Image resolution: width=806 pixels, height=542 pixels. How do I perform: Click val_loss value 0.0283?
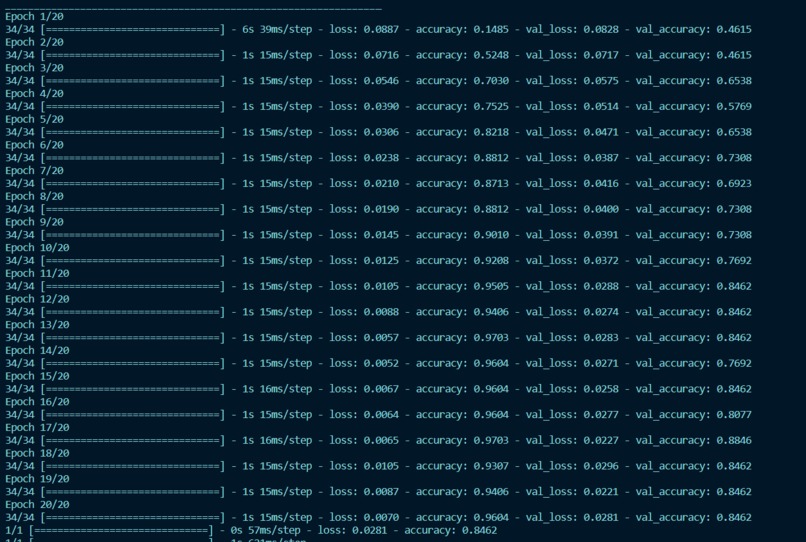tap(601, 338)
